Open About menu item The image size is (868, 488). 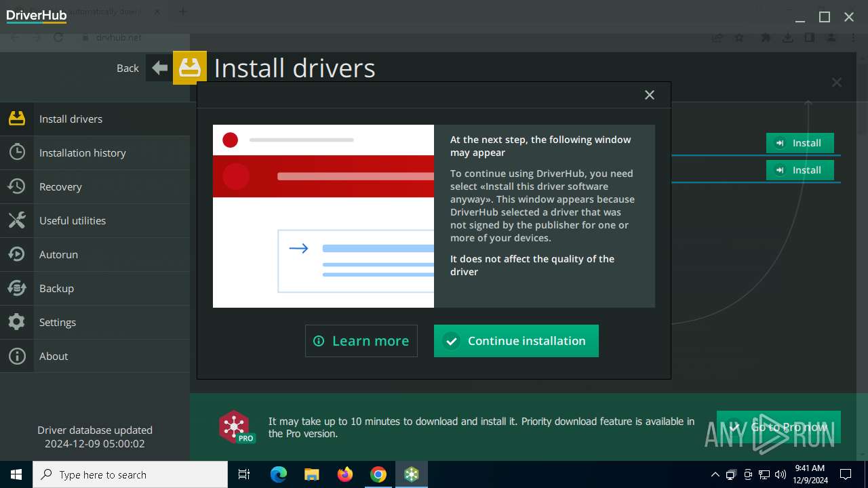pos(95,356)
